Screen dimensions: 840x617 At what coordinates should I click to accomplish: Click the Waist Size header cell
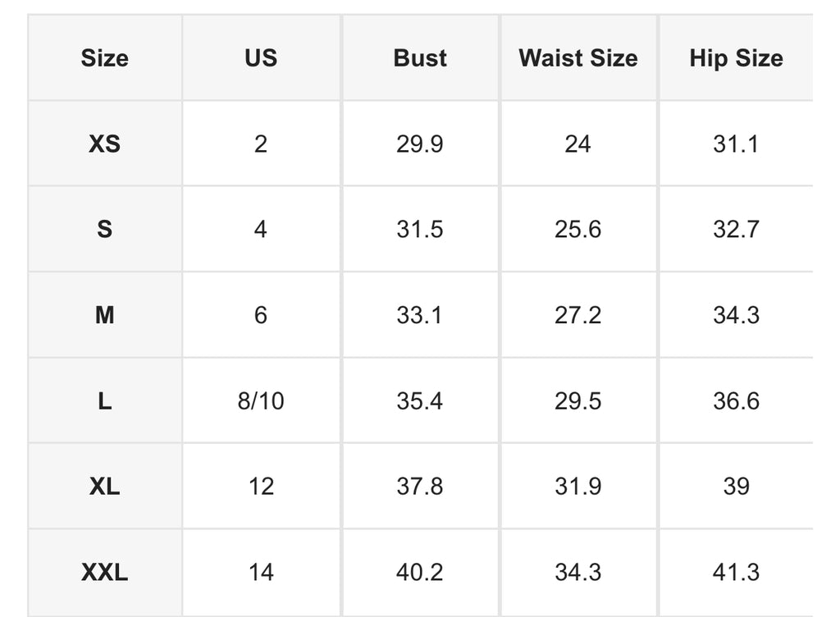[x=578, y=57]
